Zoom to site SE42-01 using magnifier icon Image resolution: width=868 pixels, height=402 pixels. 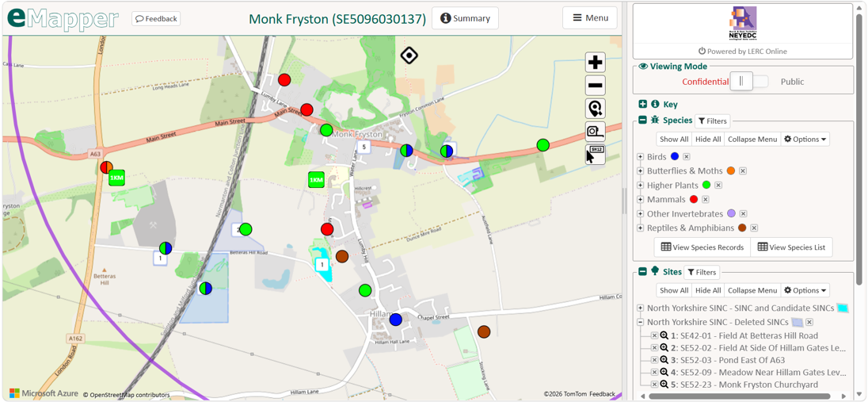tap(664, 335)
